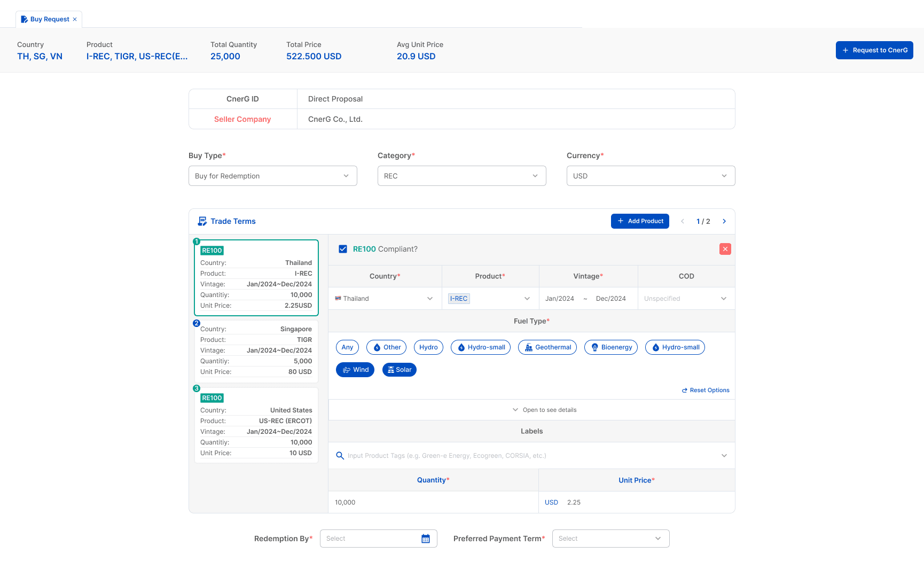Select the Solar fuel type icon
924x577 pixels.
[399, 369]
